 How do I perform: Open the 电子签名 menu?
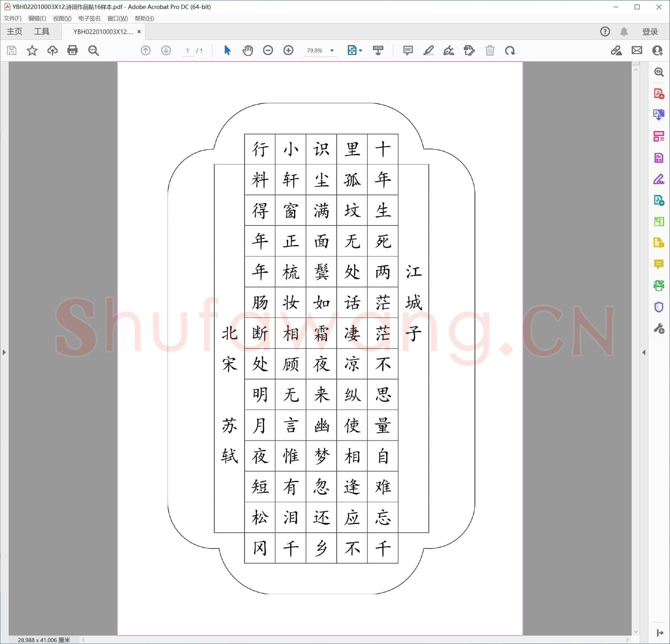89,18
